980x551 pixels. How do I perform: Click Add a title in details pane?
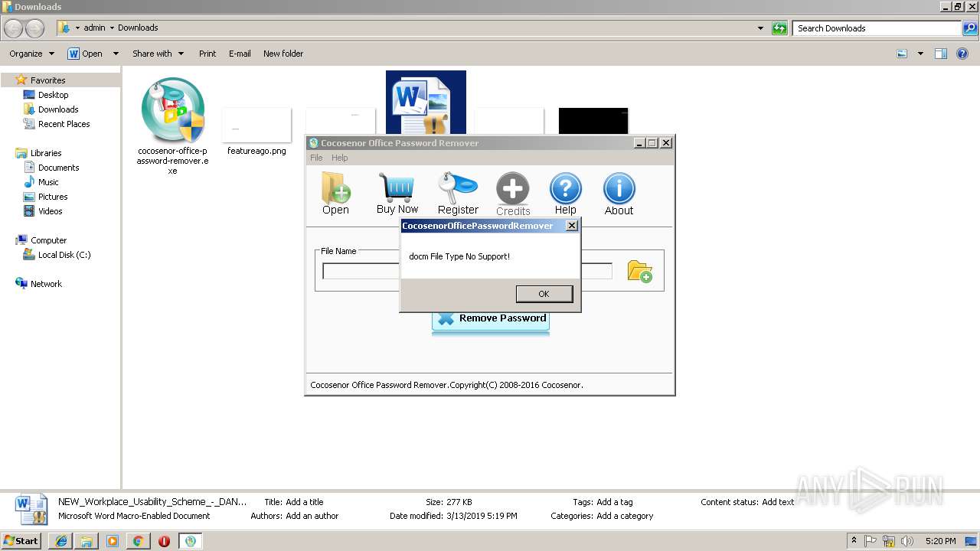point(305,502)
